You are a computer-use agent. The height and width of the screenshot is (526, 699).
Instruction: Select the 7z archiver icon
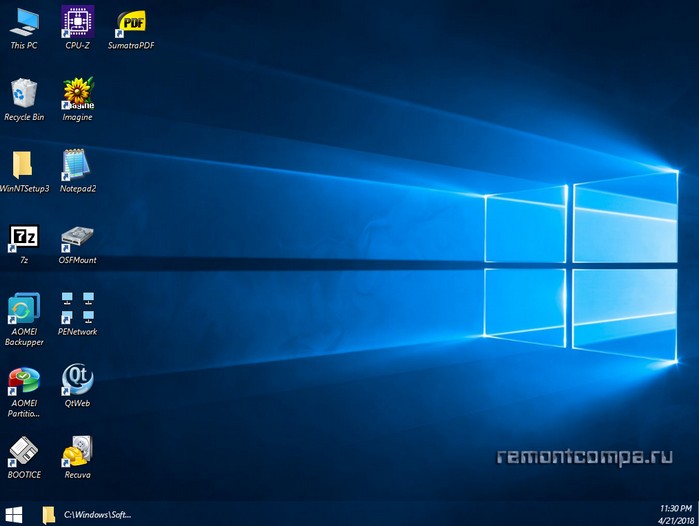(x=24, y=238)
